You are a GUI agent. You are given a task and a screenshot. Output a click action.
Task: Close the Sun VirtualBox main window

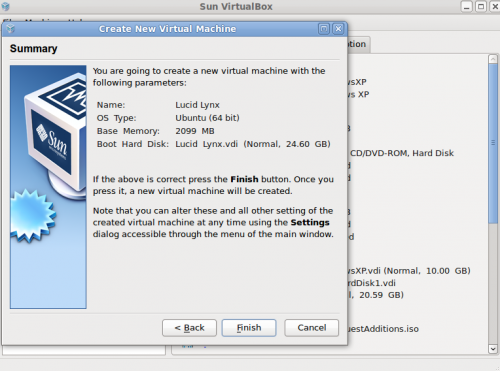click(x=495, y=7)
